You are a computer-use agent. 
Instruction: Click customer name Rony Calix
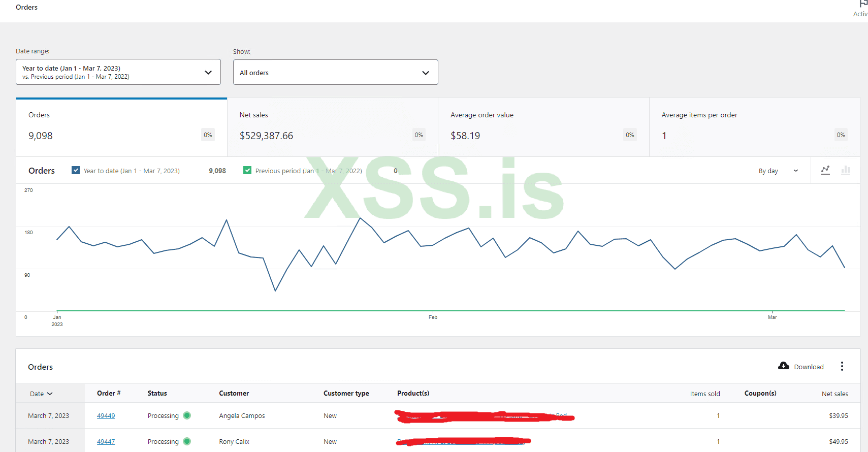coord(234,441)
